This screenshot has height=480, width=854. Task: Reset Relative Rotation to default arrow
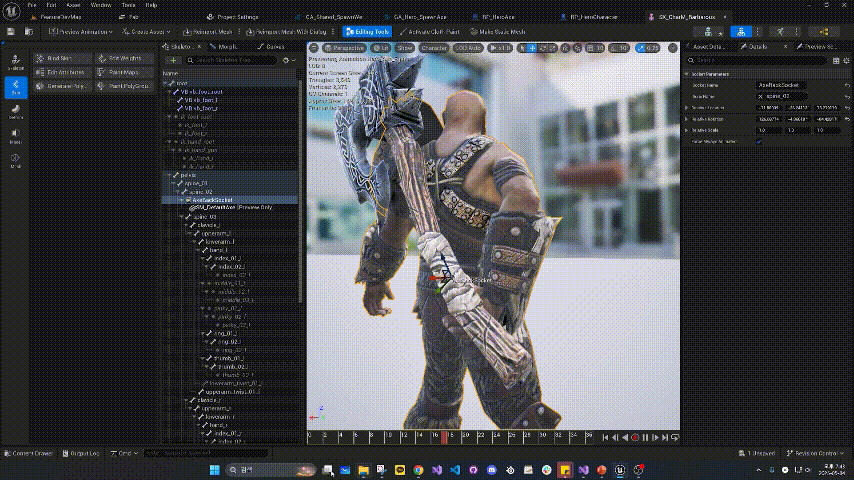click(847, 119)
